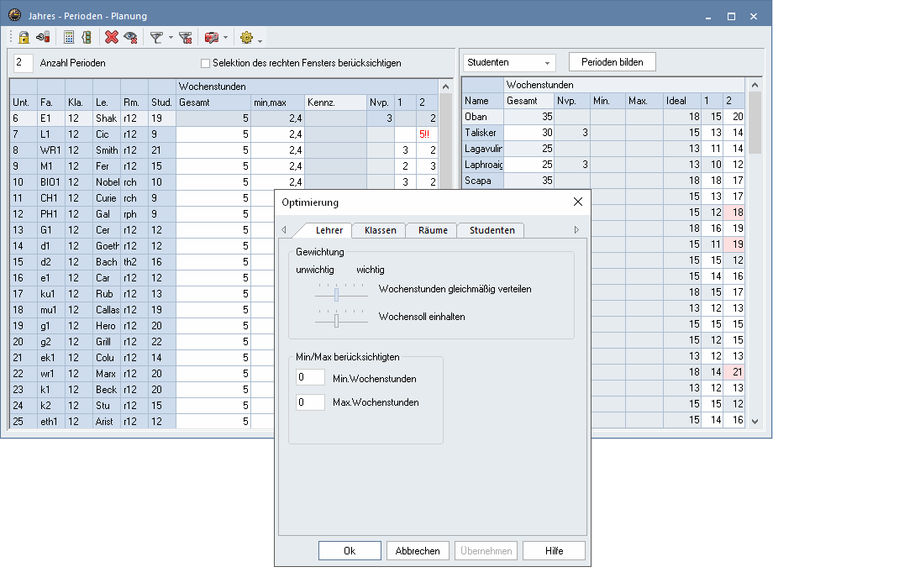Click the minus-three row marker toolbar icon
Viewport: 915px width, 588px height.
43,37
